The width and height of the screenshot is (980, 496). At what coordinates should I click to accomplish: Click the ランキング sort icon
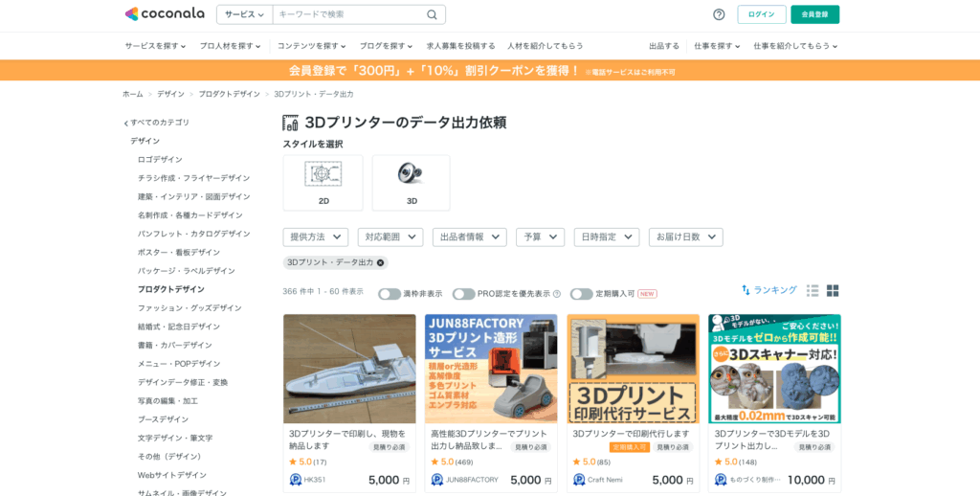coord(746,290)
